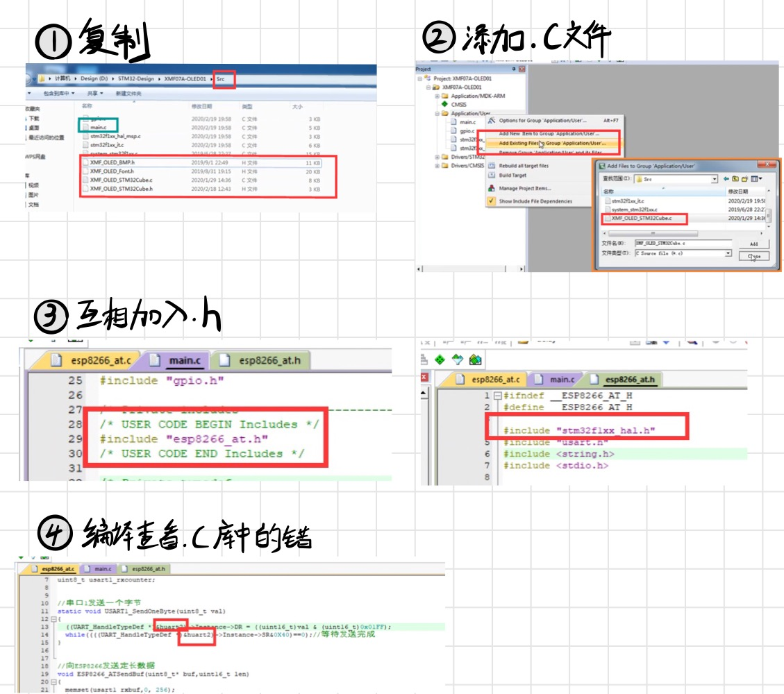Select XMF_OLED_STM32Cube.c in the file list

click(642, 218)
